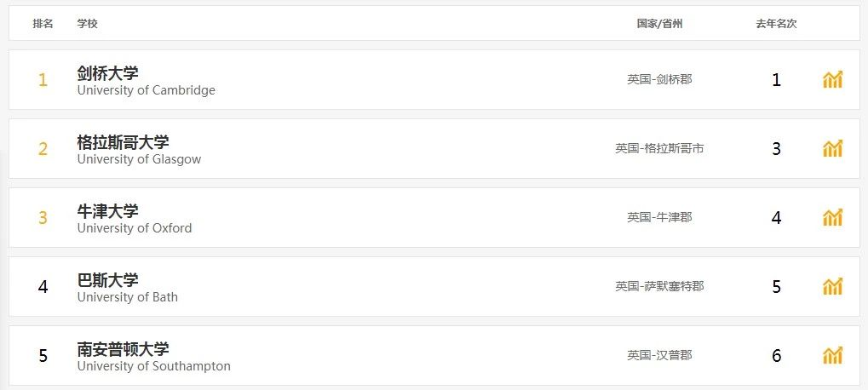The width and height of the screenshot is (868, 390).
Task: Click 'University of Southampton' English name
Action: click(153, 366)
